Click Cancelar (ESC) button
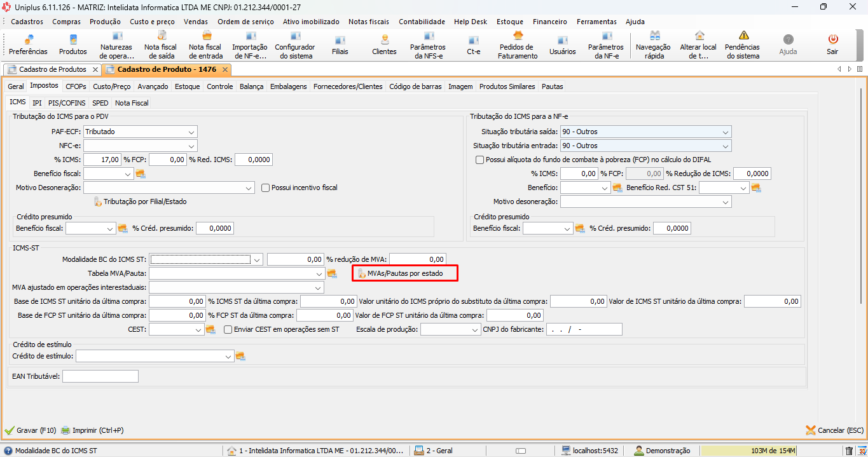This screenshot has height=457, width=868. click(834, 430)
